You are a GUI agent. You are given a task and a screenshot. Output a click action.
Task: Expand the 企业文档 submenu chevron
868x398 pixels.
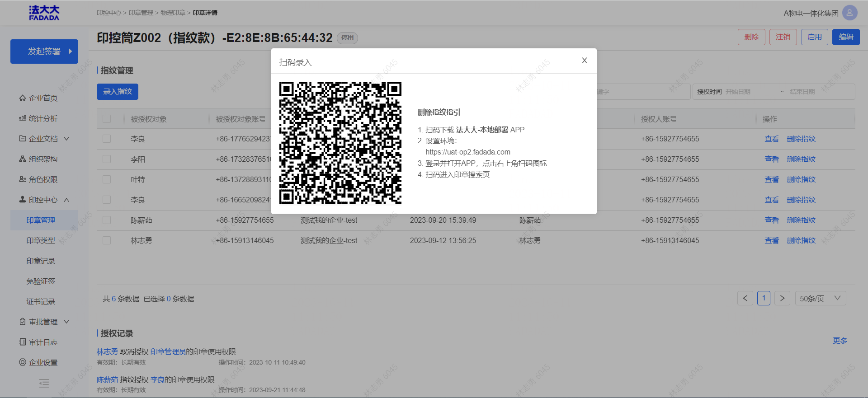click(x=66, y=139)
